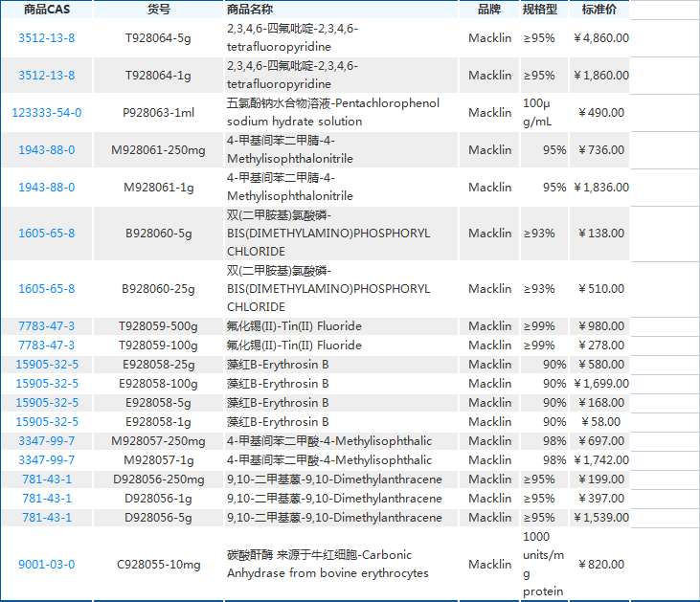
Task: Click CAS 3512-13-8 in the T928064-5g row
Action: [x=46, y=38]
